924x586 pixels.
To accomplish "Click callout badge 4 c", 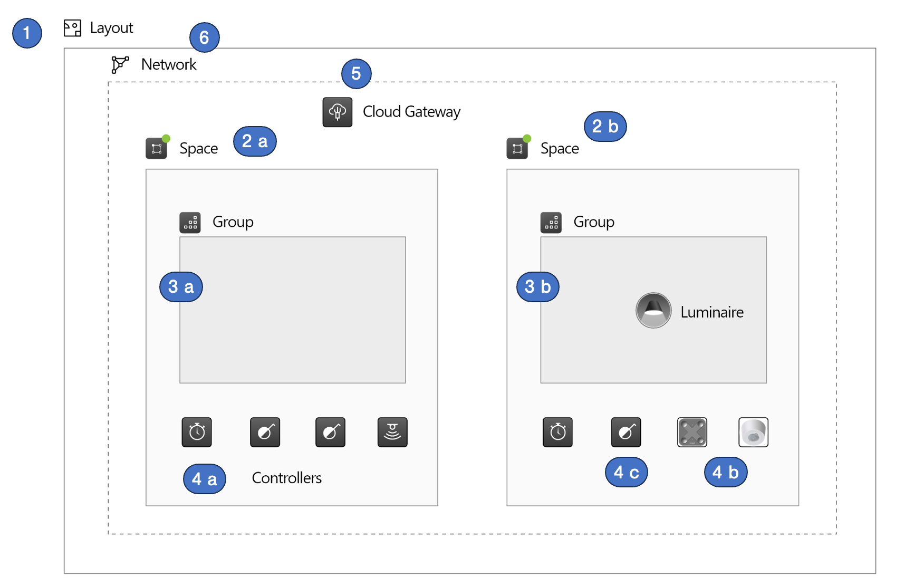I will pos(627,472).
